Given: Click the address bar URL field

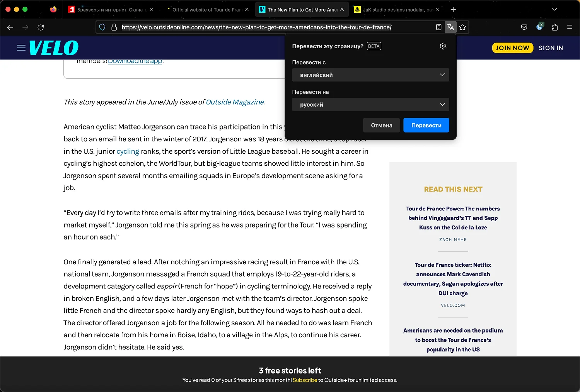Looking at the screenshot, I should tap(256, 27).
